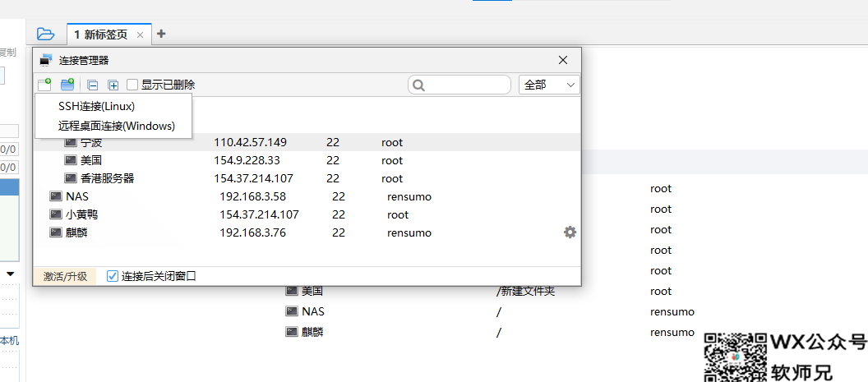
Task: Toggle 连接后关闭窗口 checkbox
Action: (113, 276)
